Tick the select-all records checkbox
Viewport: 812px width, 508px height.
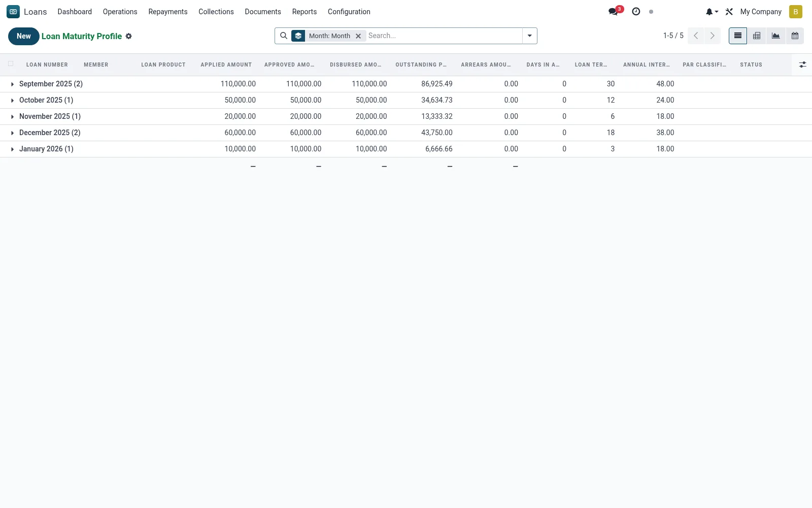(11, 64)
